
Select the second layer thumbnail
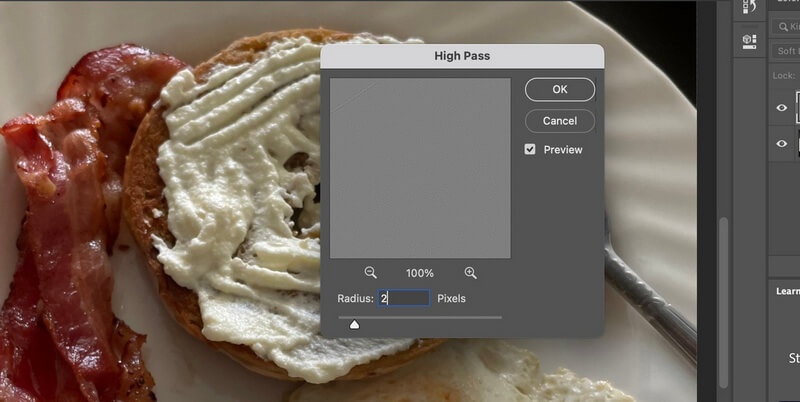pos(797,144)
